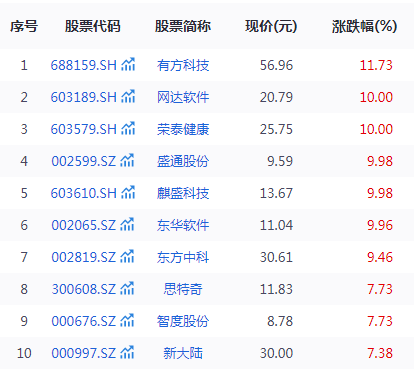This screenshot has width=414, height=374.
Task: Open stock name 网达软件
Action: tap(183, 97)
